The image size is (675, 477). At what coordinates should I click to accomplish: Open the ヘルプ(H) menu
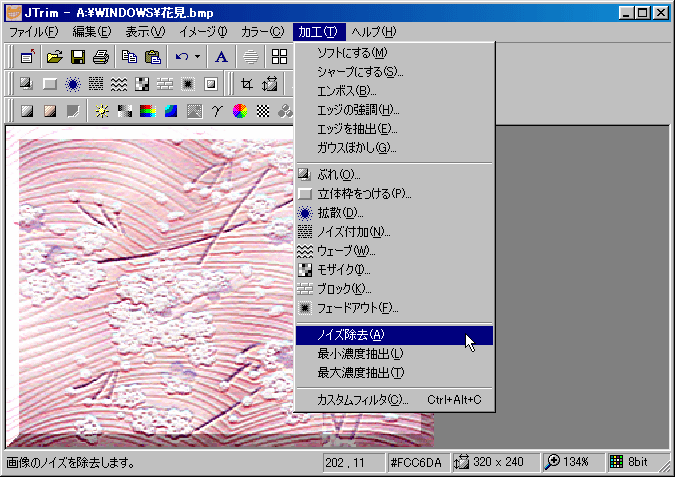374,32
